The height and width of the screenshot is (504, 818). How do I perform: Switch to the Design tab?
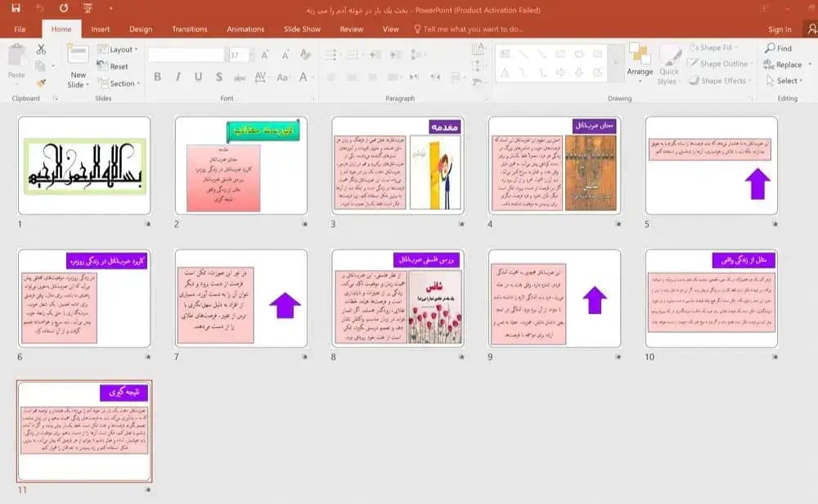[141, 29]
